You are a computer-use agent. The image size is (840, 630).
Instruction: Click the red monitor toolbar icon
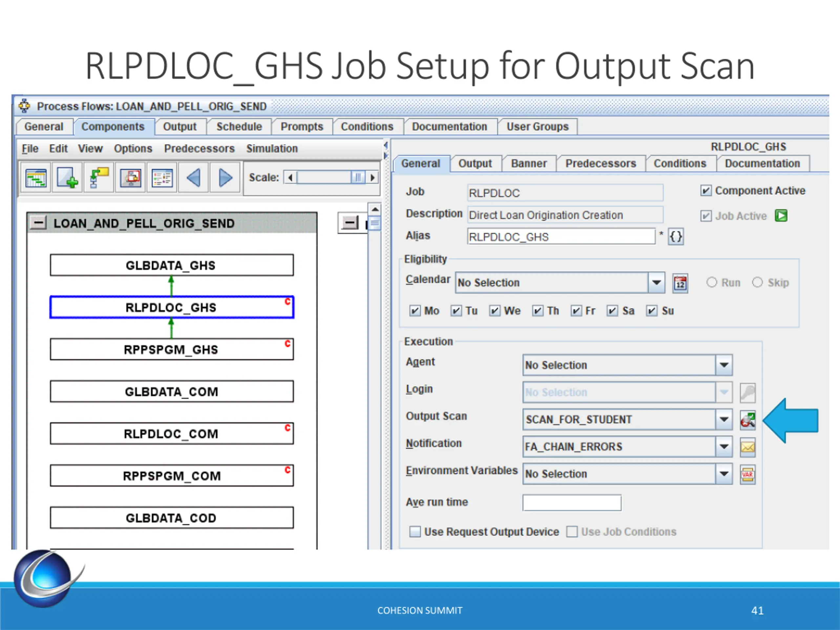[x=130, y=178]
